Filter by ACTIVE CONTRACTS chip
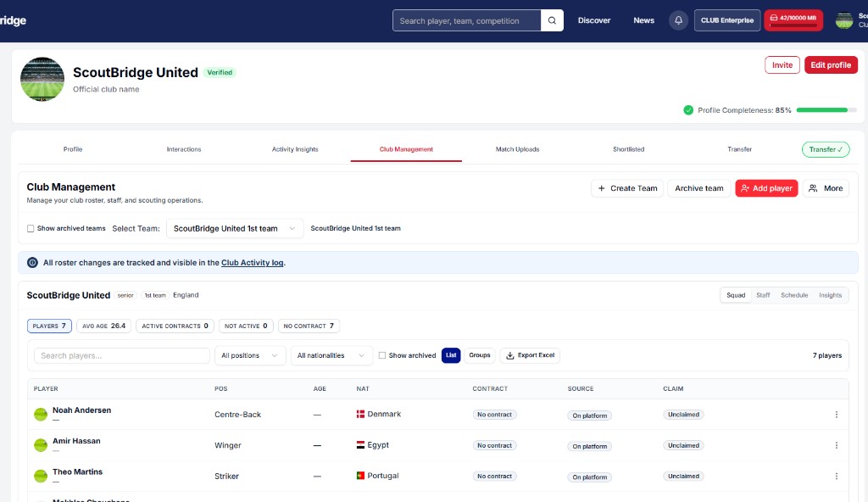The image size is (868, 502). (175, 326)
